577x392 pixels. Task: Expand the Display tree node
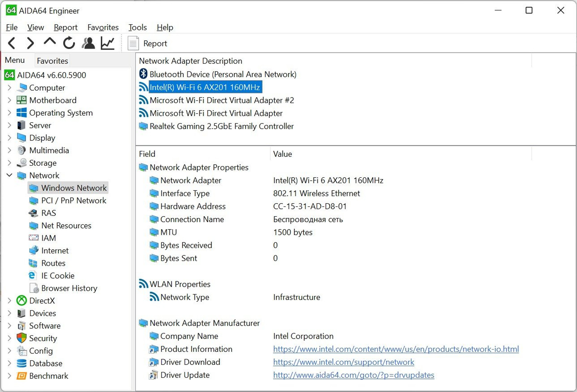9,138
